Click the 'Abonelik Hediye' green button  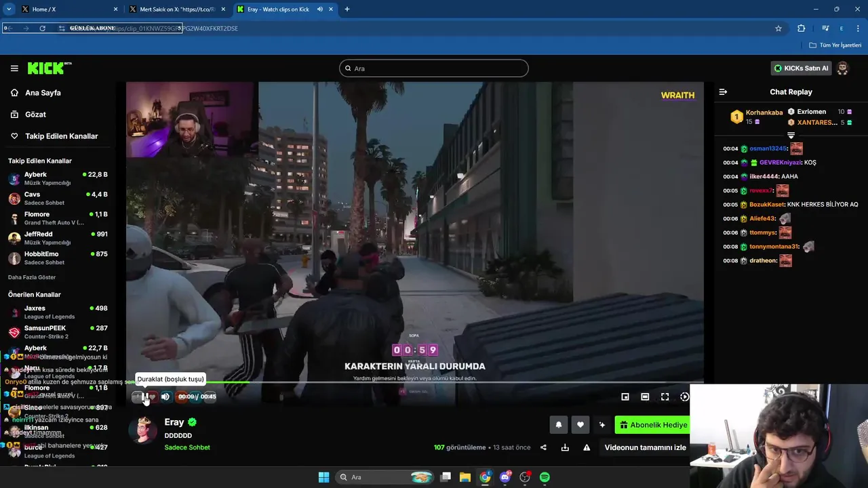click(652, 425)
